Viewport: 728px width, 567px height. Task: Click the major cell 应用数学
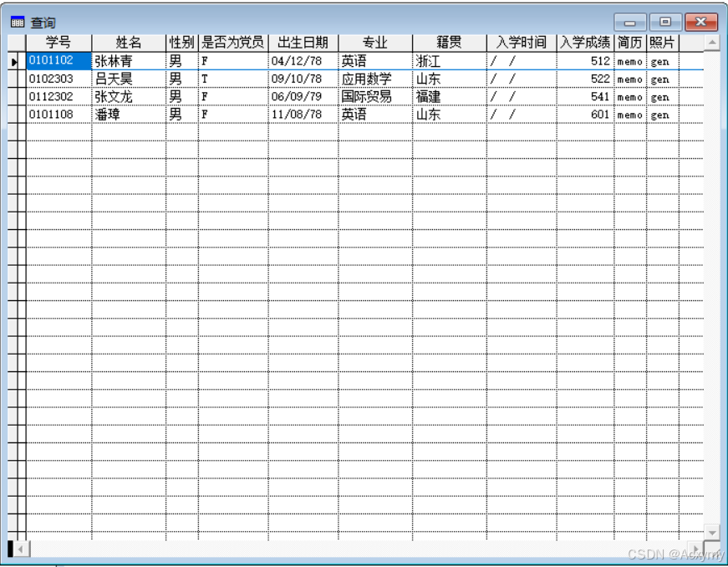click(x=375, y=79)
